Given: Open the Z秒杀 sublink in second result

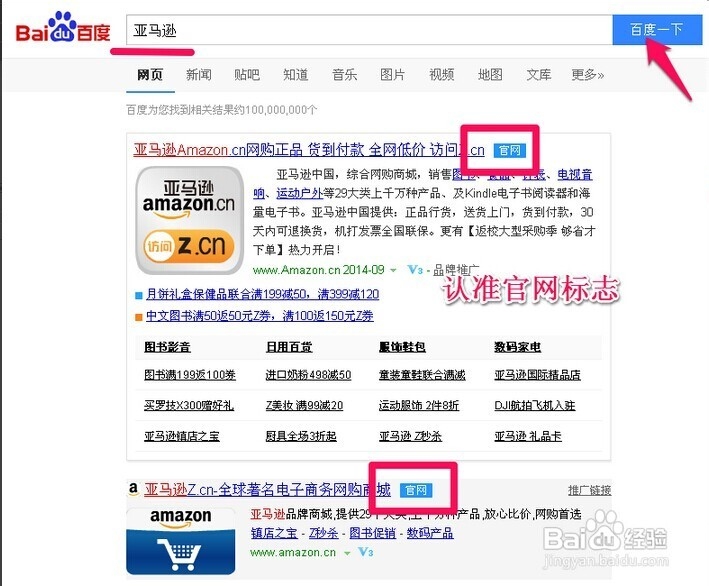Looking at the screenshot, I should pyautogui.click(x=324, y=533).
